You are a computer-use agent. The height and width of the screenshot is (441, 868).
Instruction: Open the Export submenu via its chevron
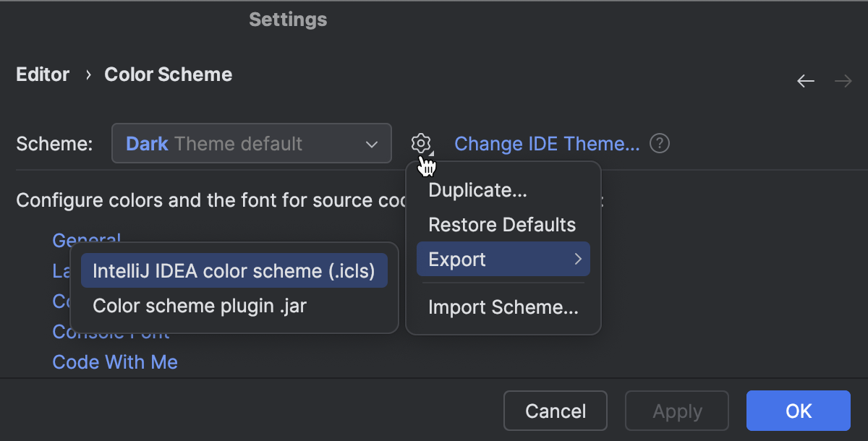[x=578, y=259]
